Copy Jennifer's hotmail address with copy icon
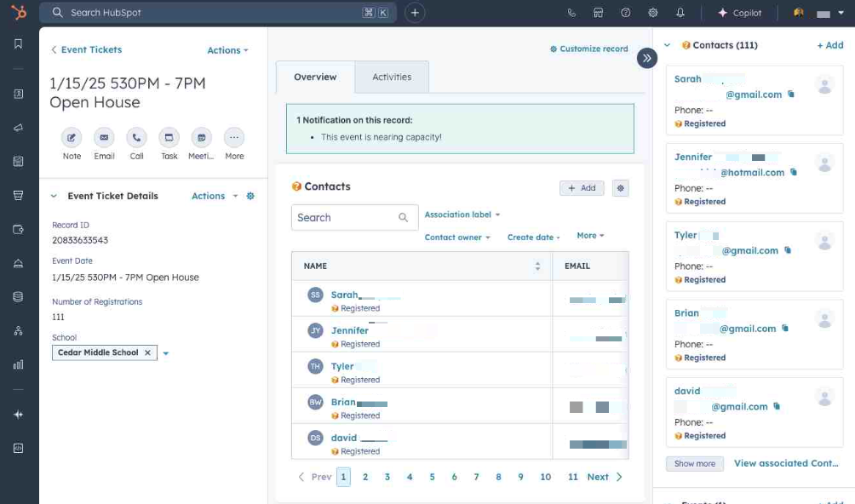Viewport: 855px width, 504px height. click(794, 172)
